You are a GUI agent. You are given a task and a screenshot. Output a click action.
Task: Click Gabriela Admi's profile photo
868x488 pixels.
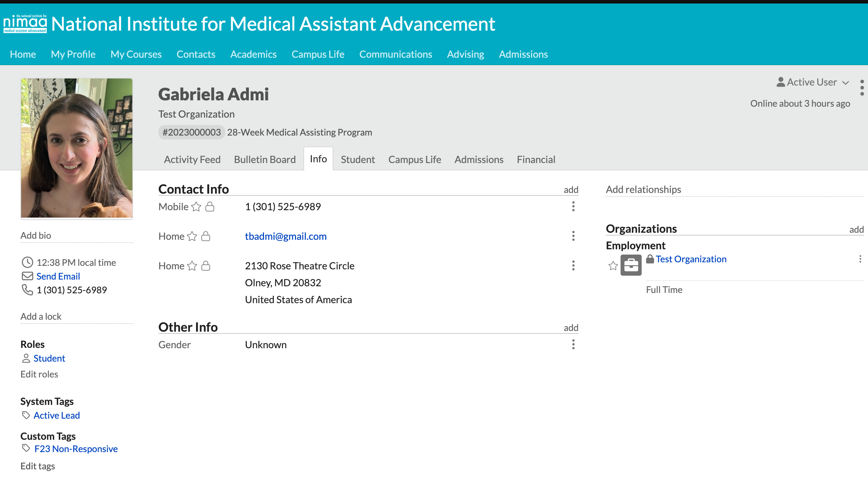pos(76,148)
